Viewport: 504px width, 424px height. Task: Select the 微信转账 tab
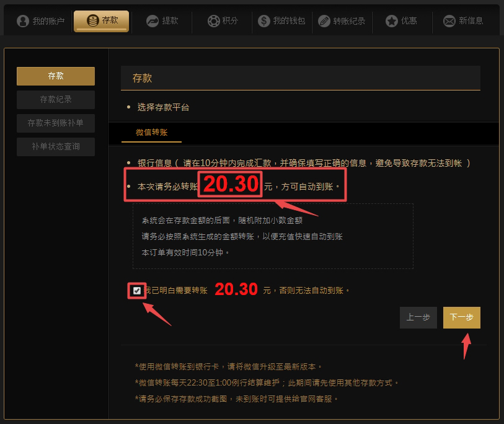[151, 133]
